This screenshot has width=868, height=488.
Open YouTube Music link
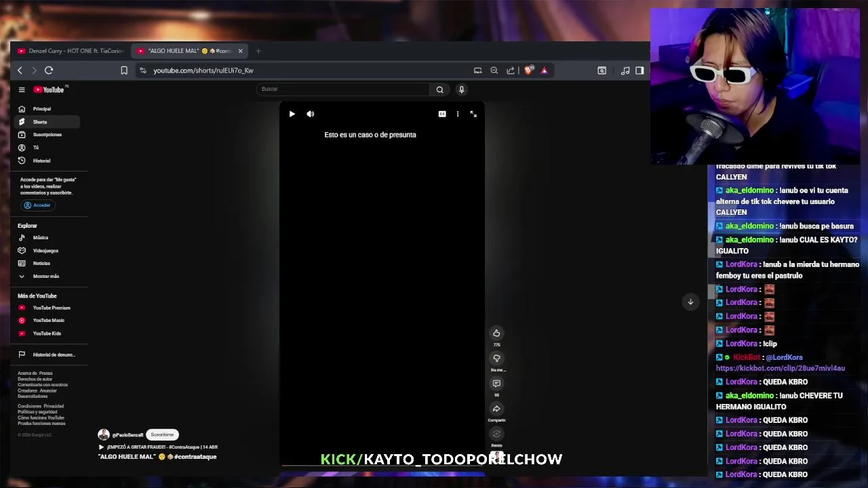click(x=47, y=321)
